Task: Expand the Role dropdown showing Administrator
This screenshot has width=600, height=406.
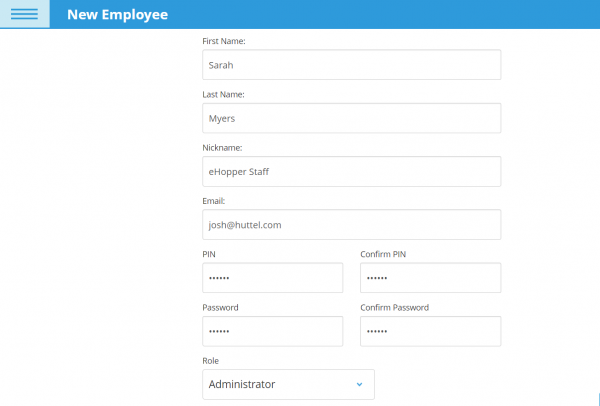Action: point(288,384)
